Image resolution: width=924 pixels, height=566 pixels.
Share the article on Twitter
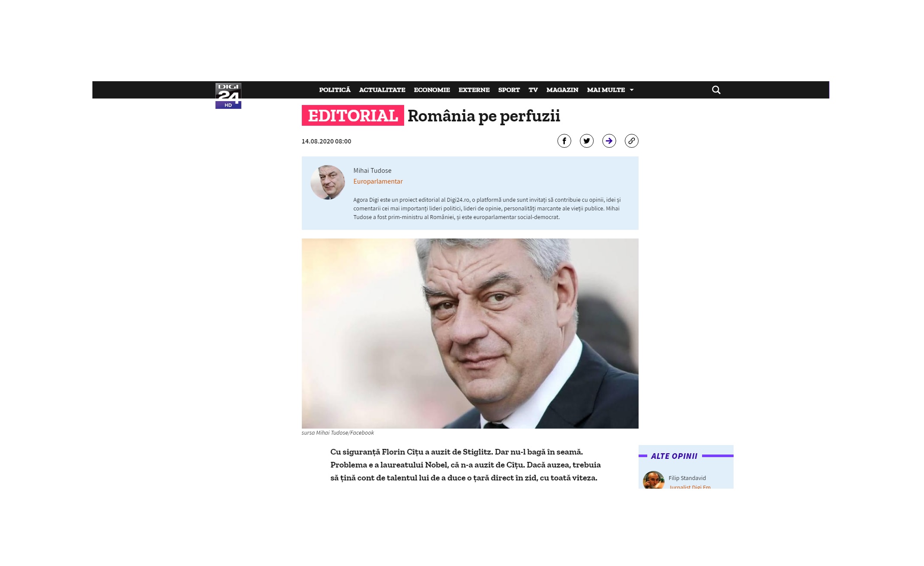pyautogui.click(x=586, y=141)
